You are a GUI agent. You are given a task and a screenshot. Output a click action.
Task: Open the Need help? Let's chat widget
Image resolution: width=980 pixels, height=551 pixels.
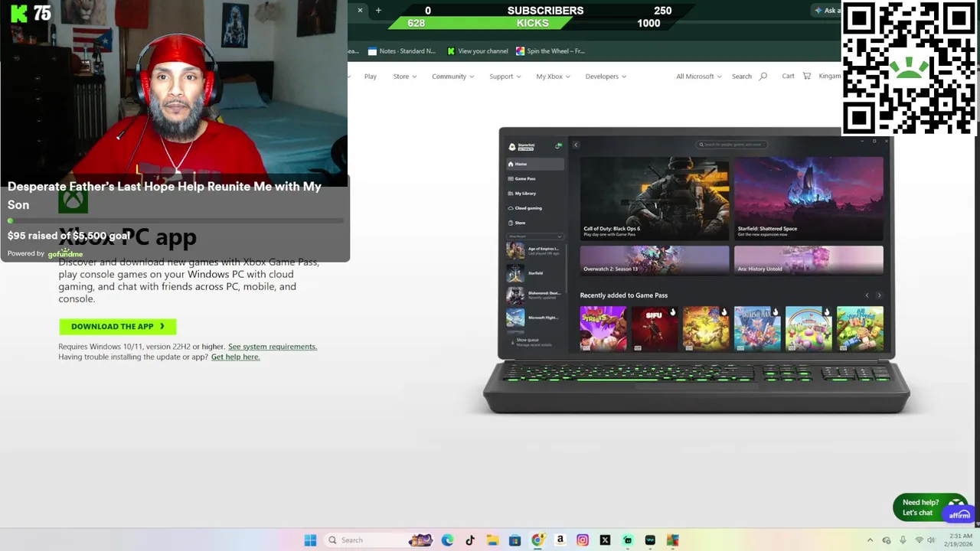coord(930,507)
